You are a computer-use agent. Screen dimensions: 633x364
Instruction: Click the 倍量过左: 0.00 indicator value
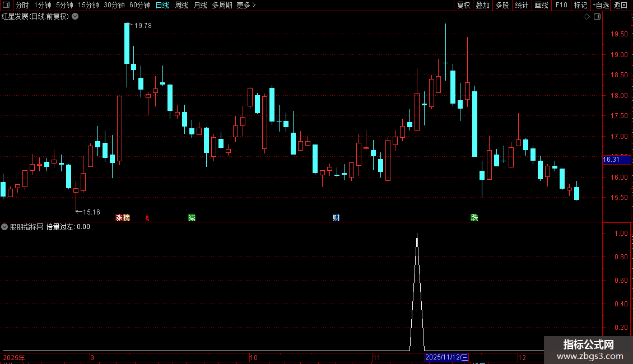click(68, 227)
